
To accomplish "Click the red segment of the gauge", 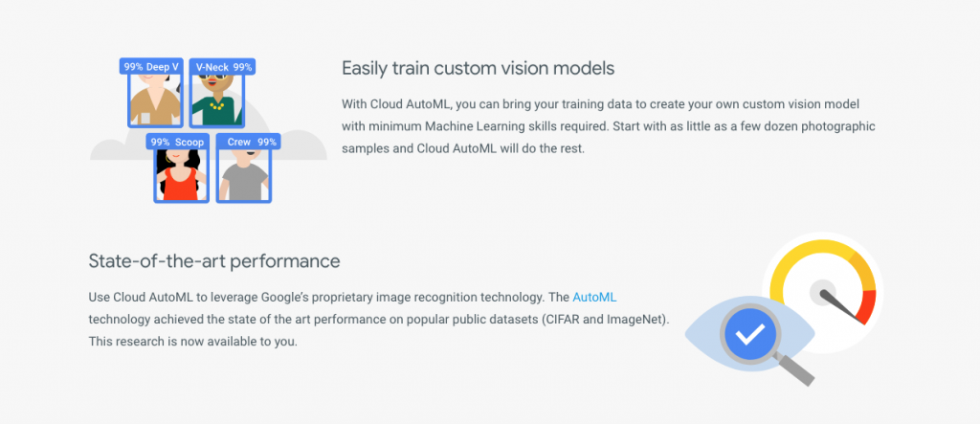I will [867, 306].
